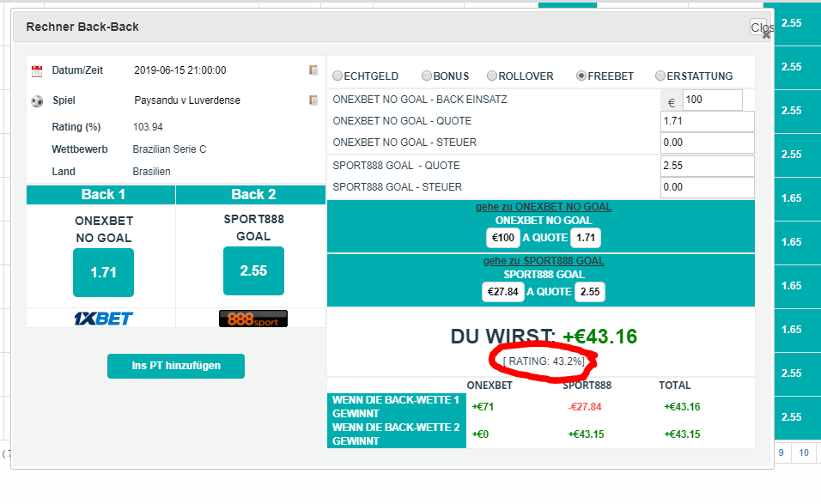Click the date value 2019-06-15 21:00:00

tap(180, 70)
